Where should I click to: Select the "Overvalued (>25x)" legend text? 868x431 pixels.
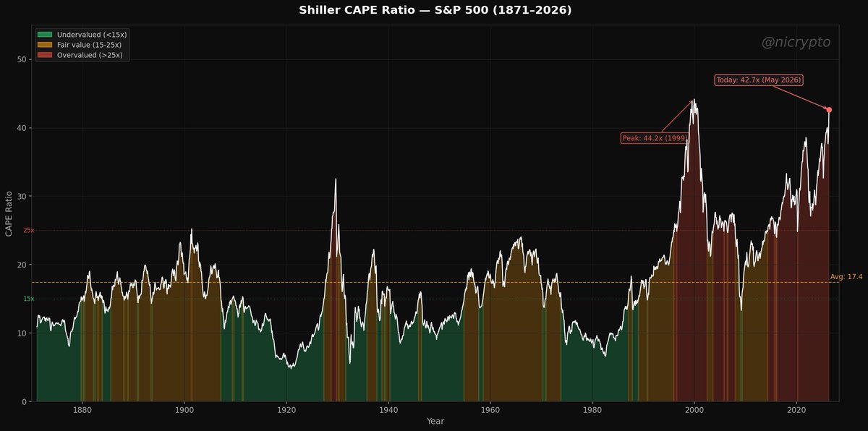(x=90, y=55)
